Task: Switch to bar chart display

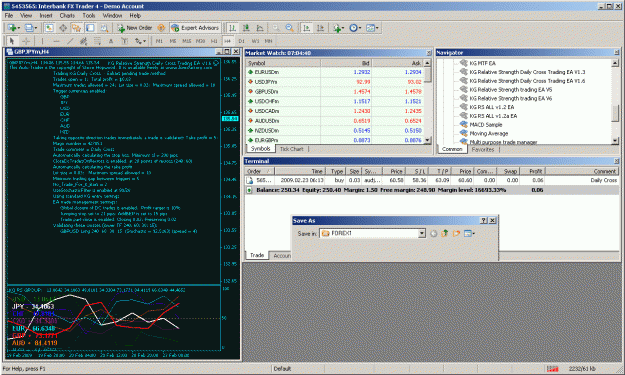Action: click(232, 28)
